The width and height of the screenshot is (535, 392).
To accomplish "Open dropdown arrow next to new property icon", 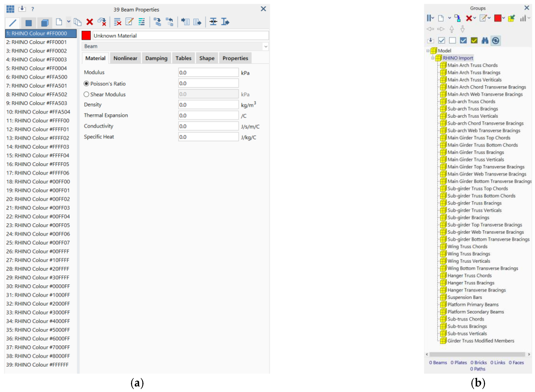I will pyautogui.click(x=69, y=22).
